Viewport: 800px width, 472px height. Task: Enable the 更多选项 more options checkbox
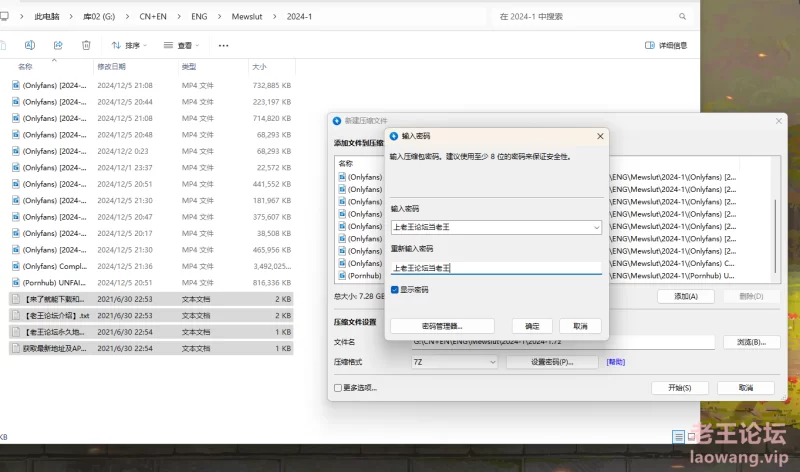(338, 387)
